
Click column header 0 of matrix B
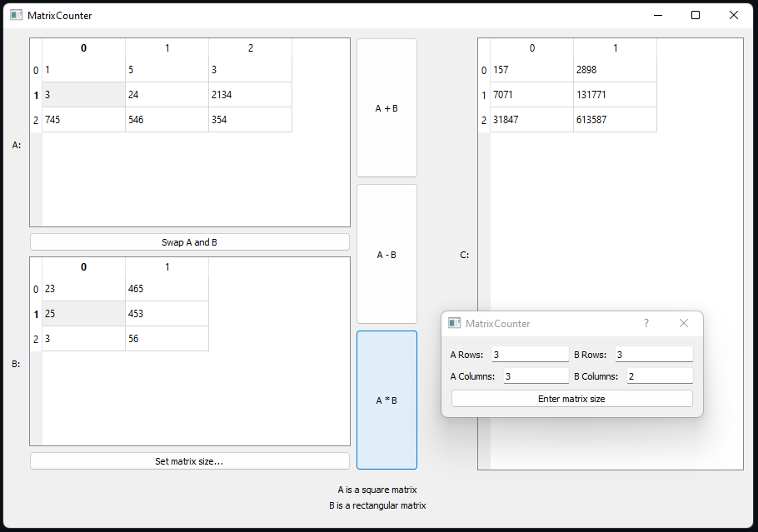83,266
